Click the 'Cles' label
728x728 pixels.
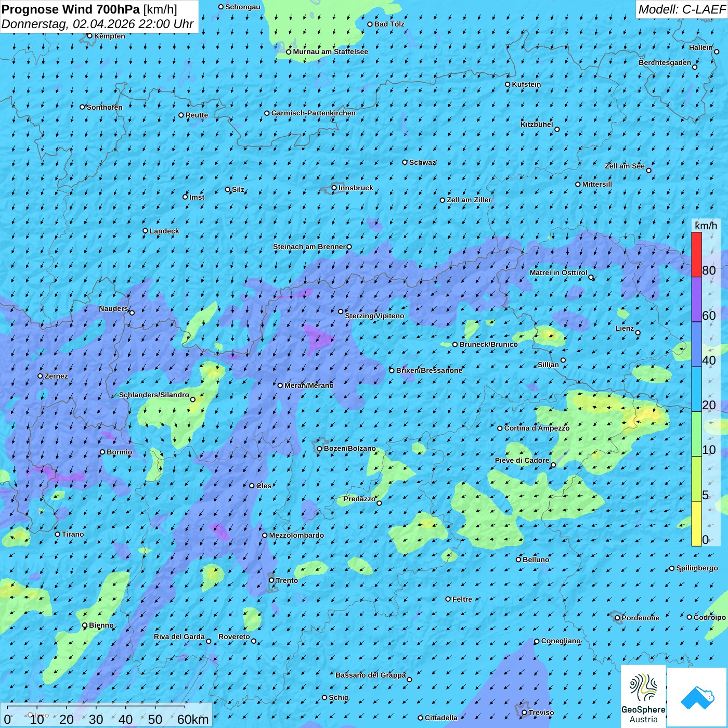pyautogui.click(x=264, y=486)
